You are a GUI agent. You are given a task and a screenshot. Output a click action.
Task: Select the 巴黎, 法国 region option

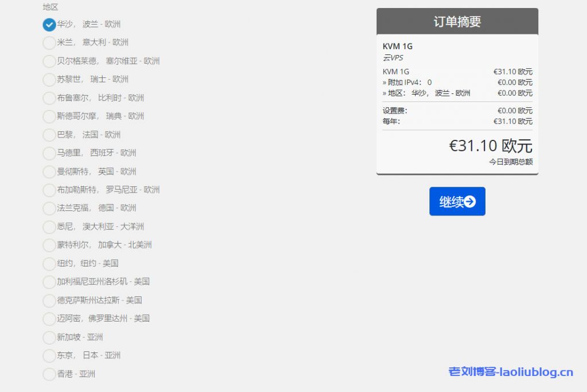pyautogui.click(x=49, y=135)
